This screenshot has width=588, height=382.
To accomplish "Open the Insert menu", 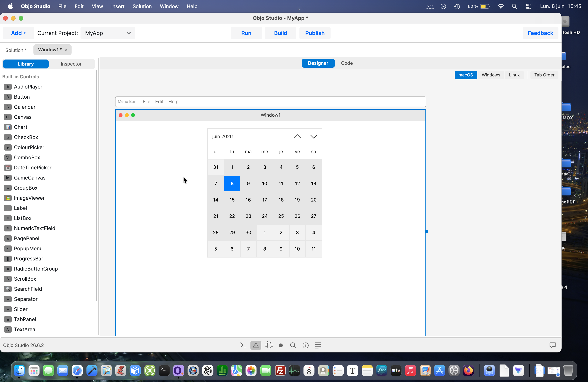I will click(x=118, y=6).
